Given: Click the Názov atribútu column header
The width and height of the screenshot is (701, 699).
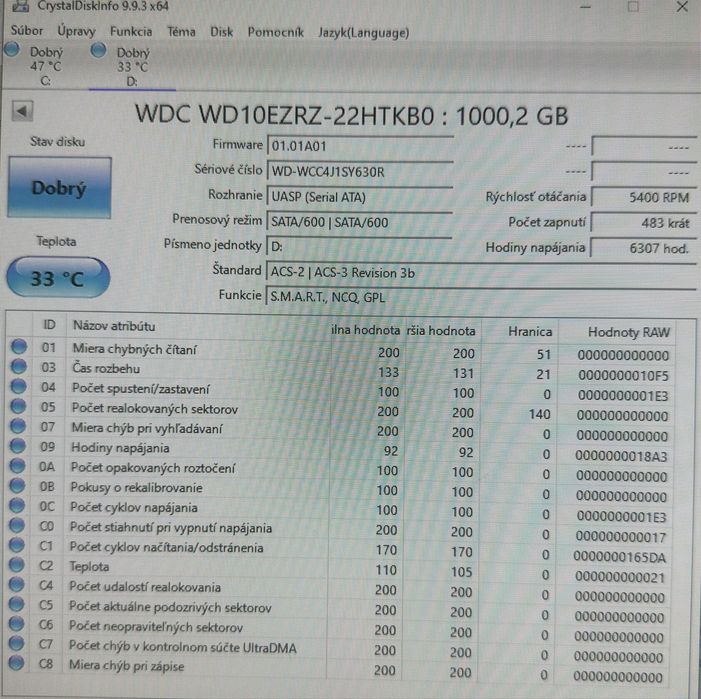Looking at the screenshot, I should (114, 326).
